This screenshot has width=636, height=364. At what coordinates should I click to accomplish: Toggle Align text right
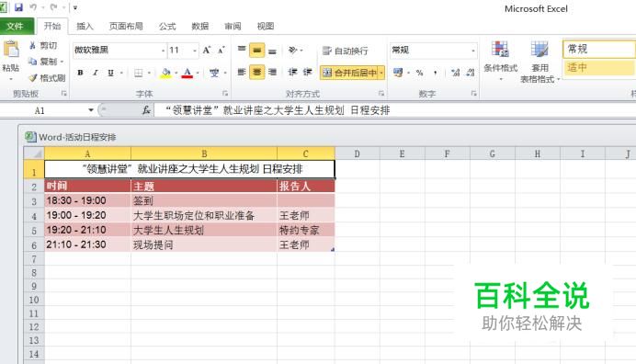click(272, 73)
